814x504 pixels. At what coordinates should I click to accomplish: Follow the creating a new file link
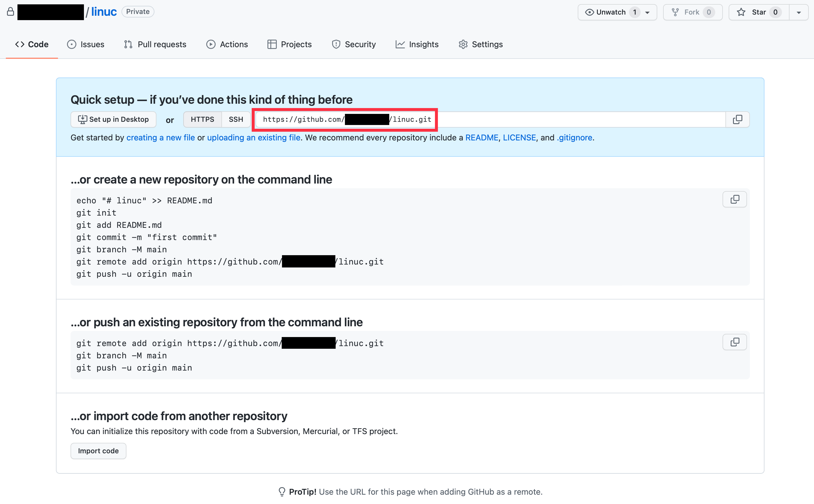[x=160, y=138]
